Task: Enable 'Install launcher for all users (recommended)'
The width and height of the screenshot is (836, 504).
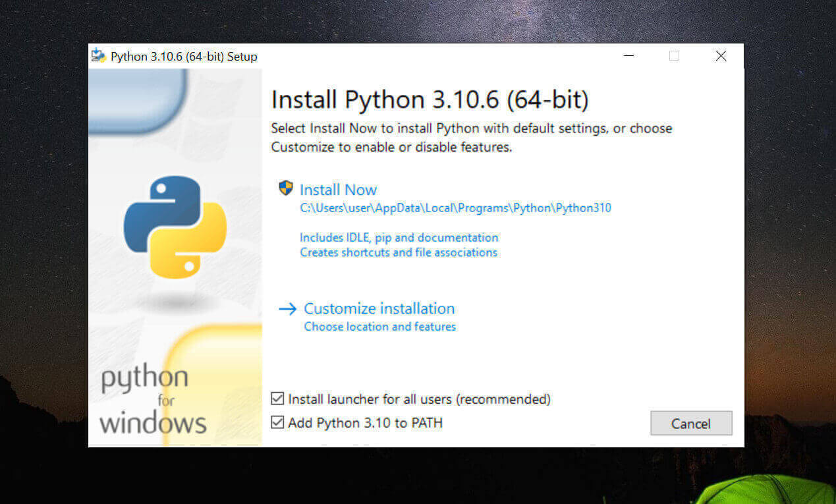Action: click(277, 399)
